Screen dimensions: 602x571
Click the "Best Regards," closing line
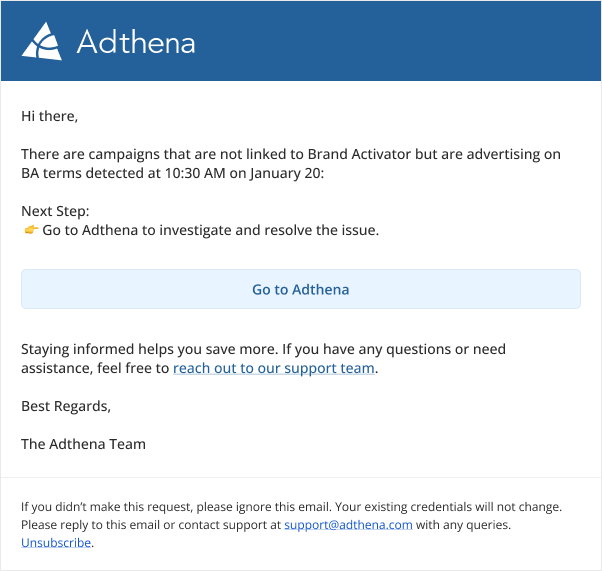click(x=66, y=406)
